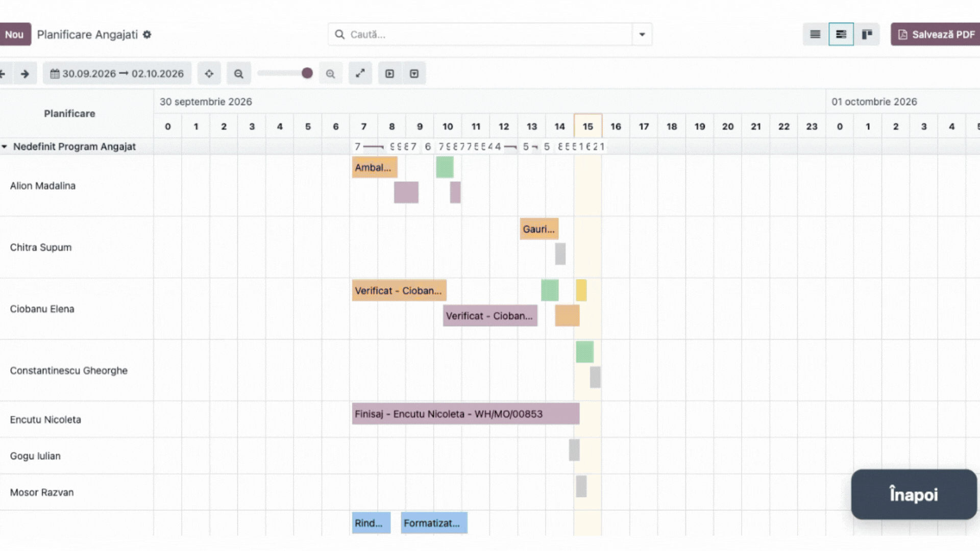
Task: Toggle expand full-width rows icon
Action: pyautogui.click(x=360, y=73)
